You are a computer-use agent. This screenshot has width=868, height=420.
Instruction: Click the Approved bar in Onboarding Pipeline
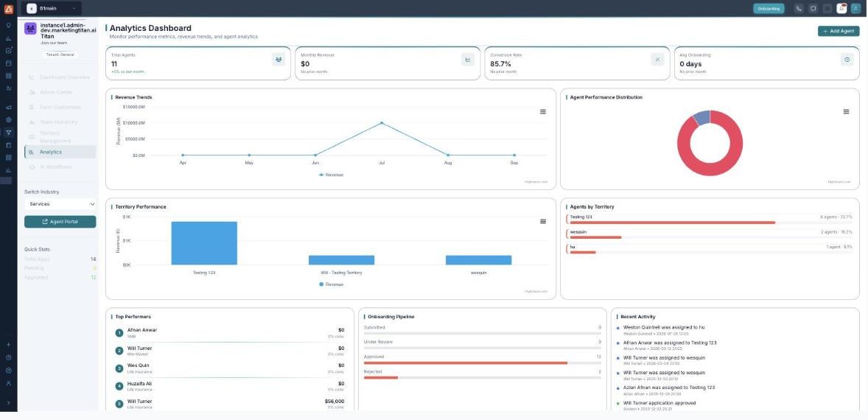(482, 363)
